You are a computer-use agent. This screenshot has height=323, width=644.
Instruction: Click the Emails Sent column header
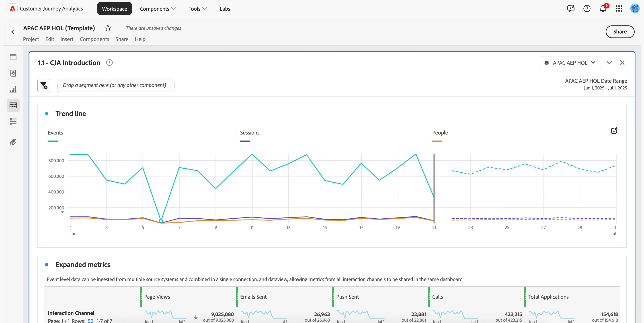(x=253, y=297)
